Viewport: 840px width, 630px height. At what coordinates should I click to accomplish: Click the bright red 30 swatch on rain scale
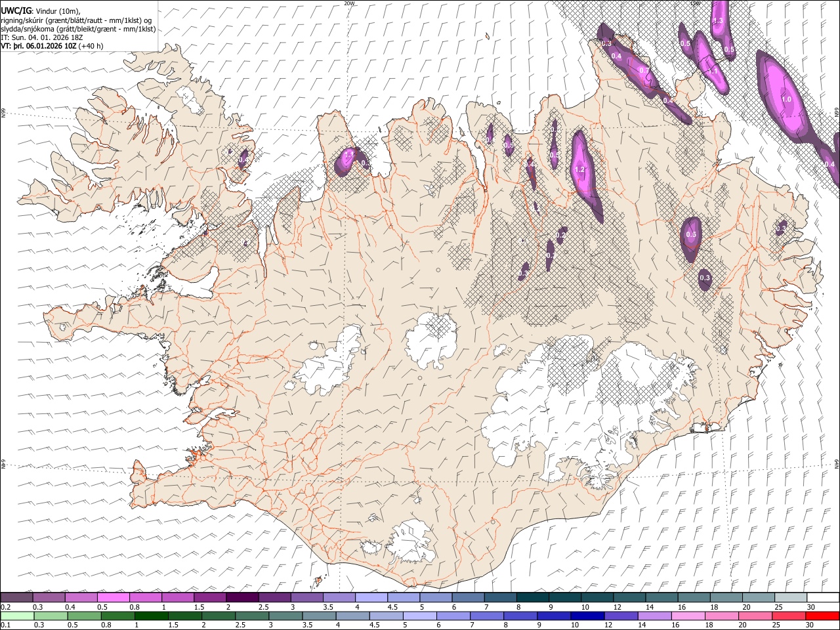tap(822, 616)
